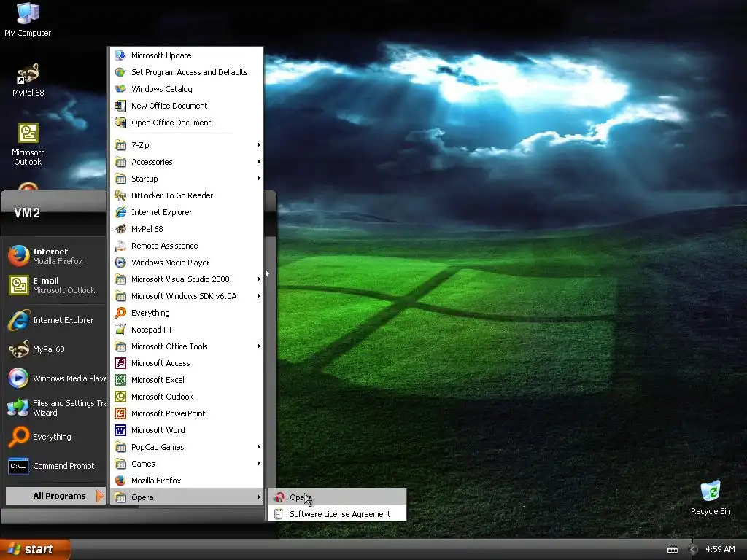This screenshot has width=747, height=560.
Task: Expand Startup submenu arrow
Action: [x=259, y=179]
